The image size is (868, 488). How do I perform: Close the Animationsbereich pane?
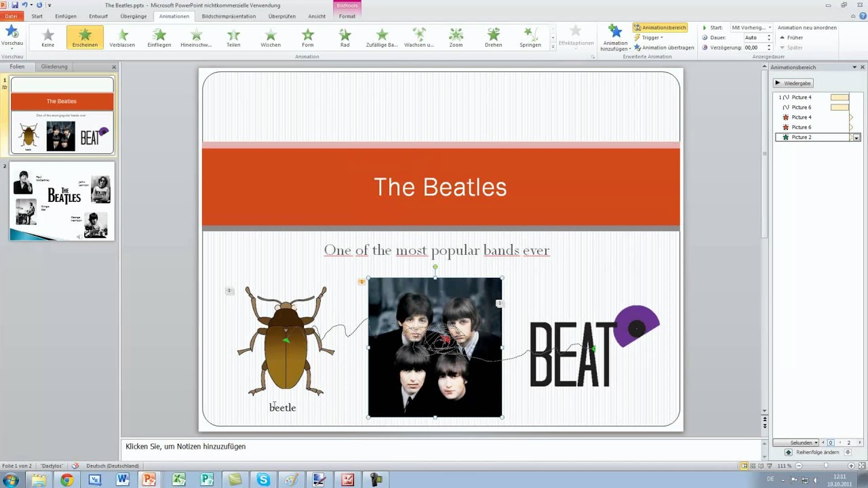[863, 67]
